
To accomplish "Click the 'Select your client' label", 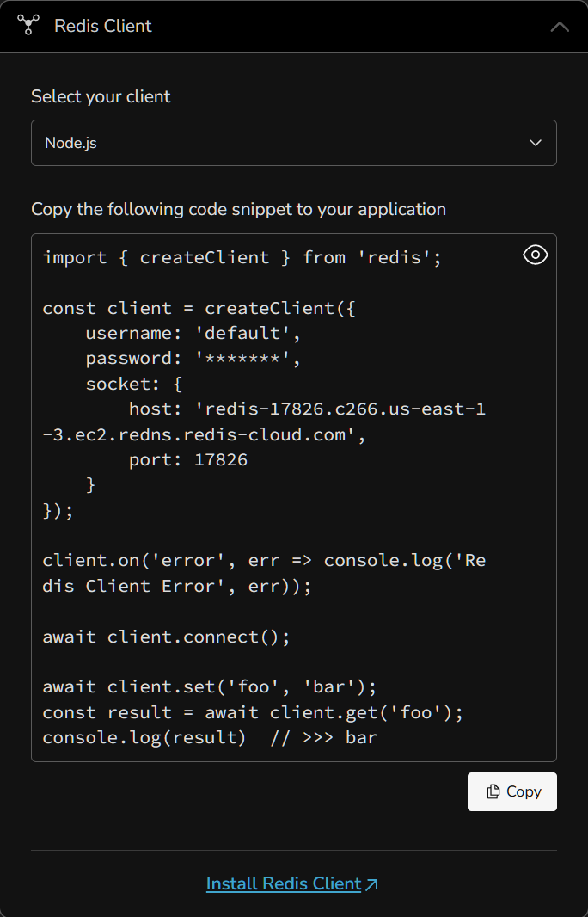I will (101, 96).
